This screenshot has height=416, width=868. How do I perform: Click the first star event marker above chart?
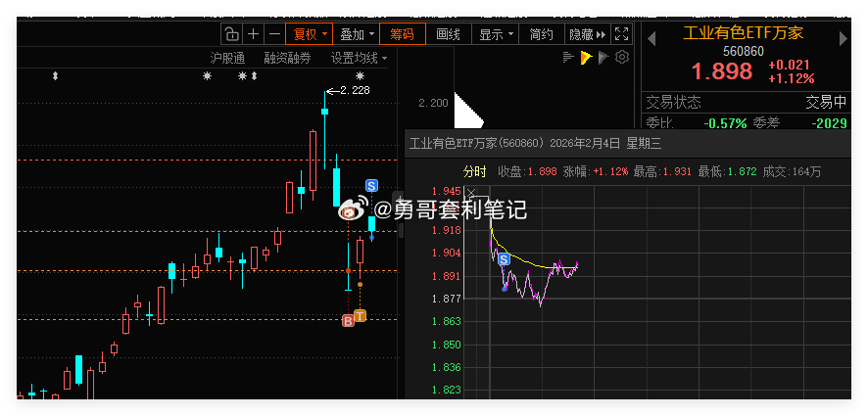pyautogui.click(x=207, y=76)
